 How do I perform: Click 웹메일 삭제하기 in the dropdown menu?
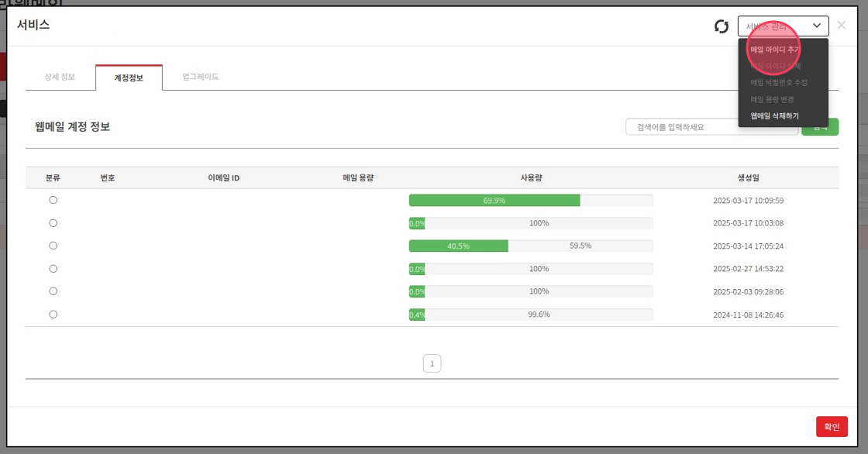(774, 116)
